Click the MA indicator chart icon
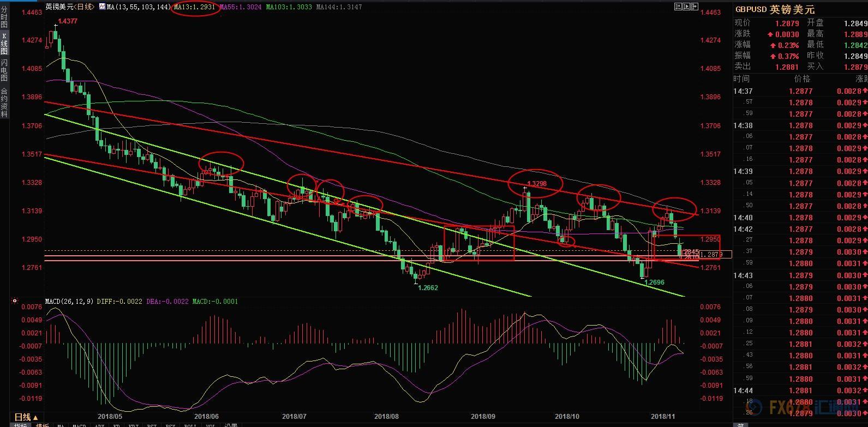Image resolution: width=868 pixels, height=427 pixels. (x=103, y=7)
